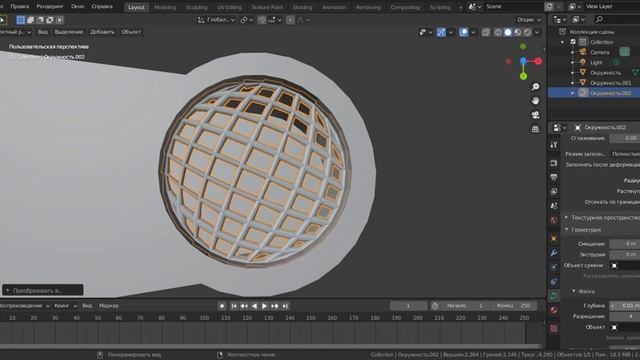Image resolution: width=640 pixels, height=360 pixels.
Task: Open the Object Constraints properties tab
Action: click(x=554, y=281)
